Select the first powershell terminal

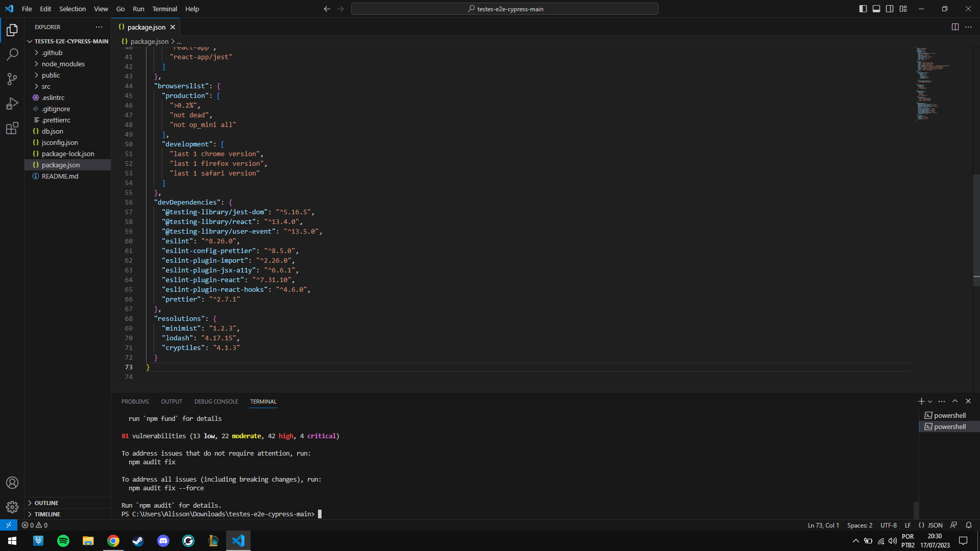click(x=949, y=415)
